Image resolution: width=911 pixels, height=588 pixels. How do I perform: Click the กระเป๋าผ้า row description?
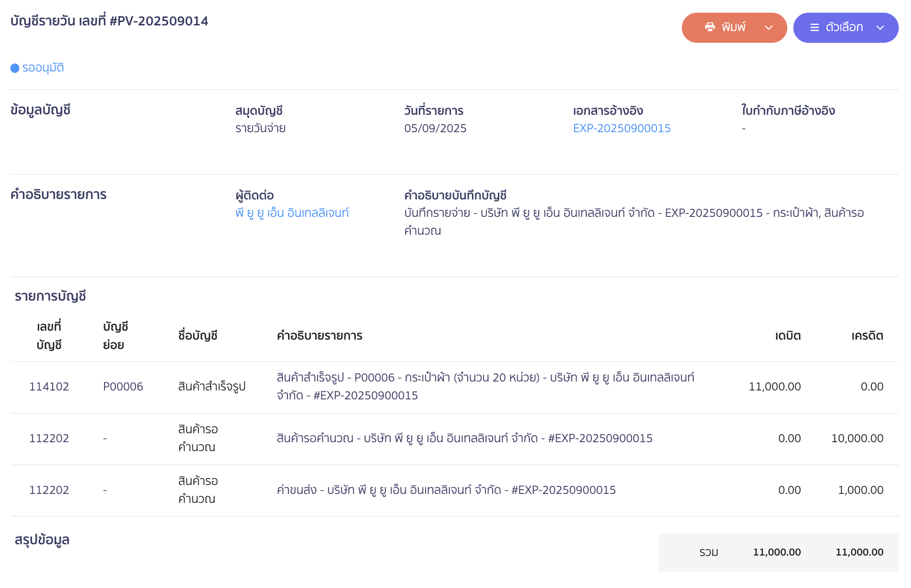486,387
